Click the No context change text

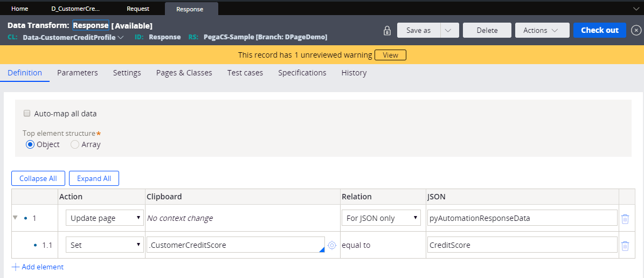pos(180,218)
